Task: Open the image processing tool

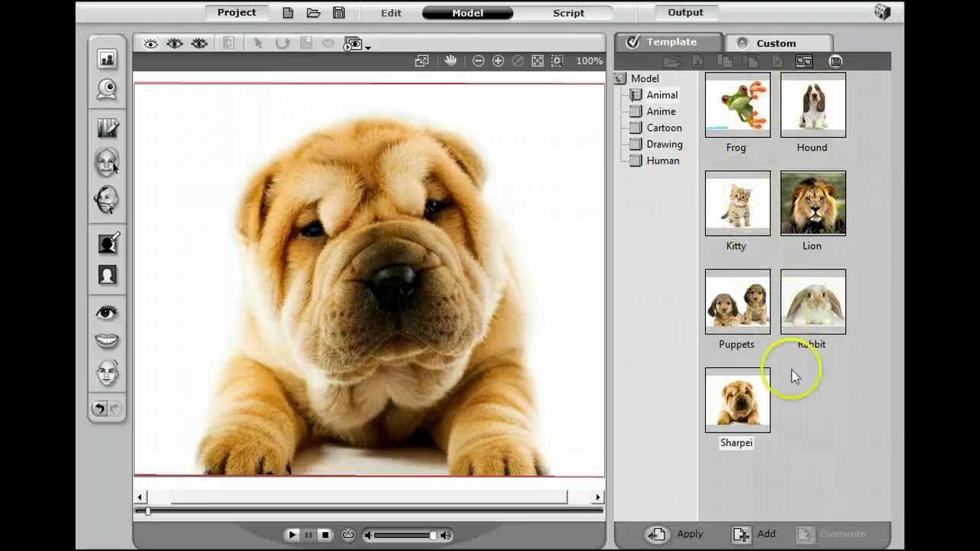Action: (x=107, y=128)
